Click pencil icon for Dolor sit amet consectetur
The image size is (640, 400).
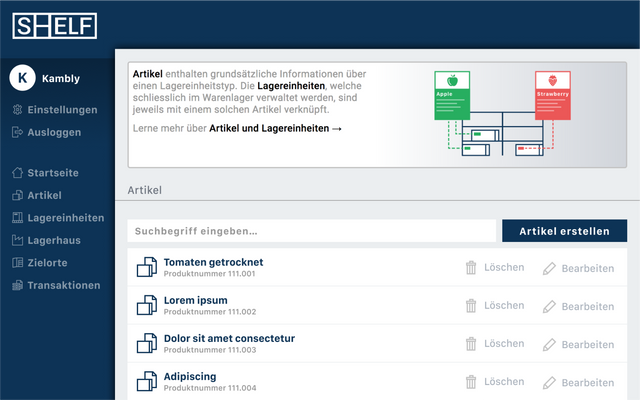click(549, 344)
